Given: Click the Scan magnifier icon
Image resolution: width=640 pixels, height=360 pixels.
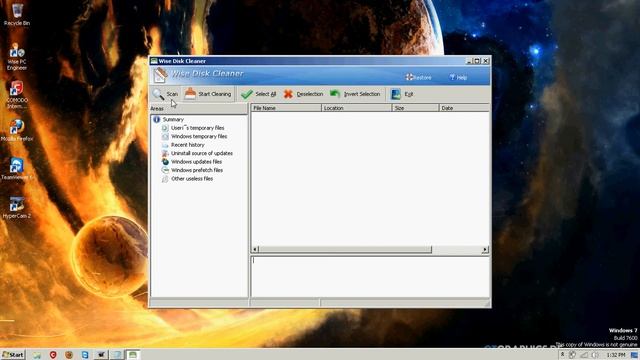Looking at the screenshot, I should click(158, 94).
